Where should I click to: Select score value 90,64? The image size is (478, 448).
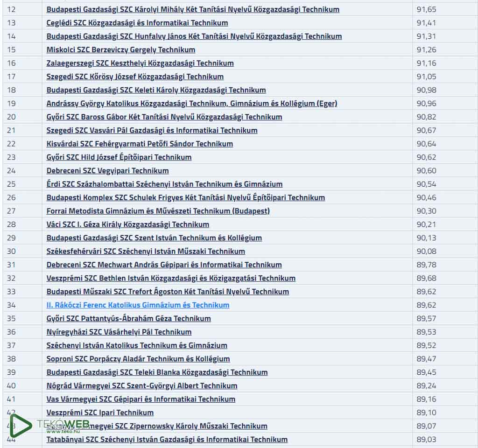(426, 144)
